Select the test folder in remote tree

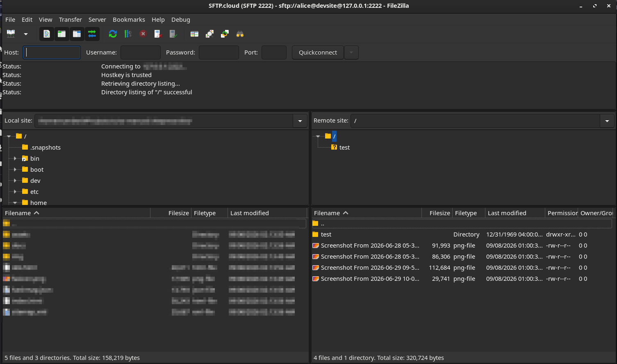[x=344, y=148]
